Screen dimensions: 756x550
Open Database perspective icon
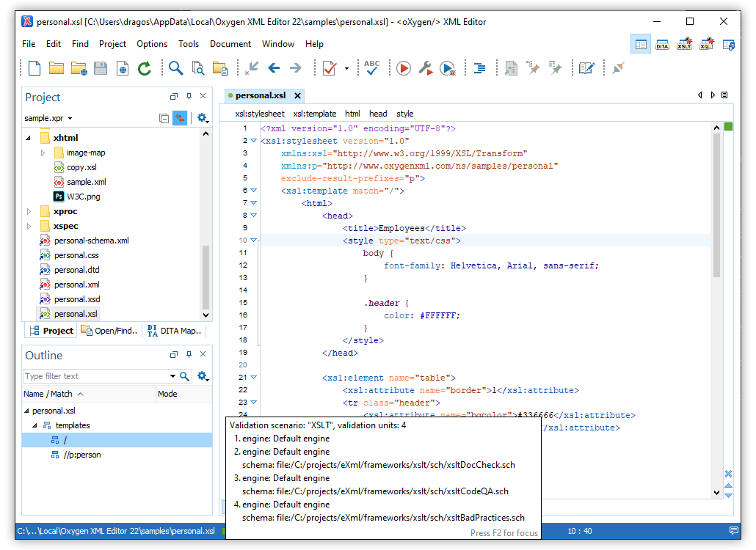click(729, 44)
